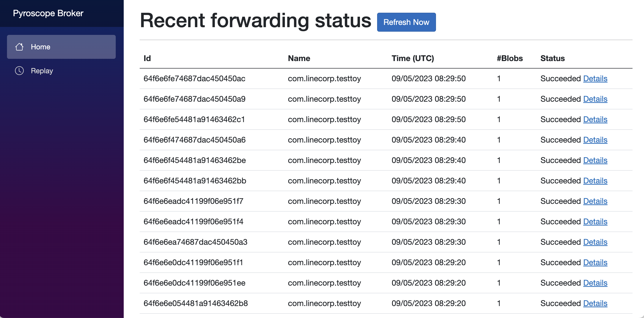The width and height of the screenshot is (644, 318).
Task: Open Details for id 64f6e6fe74687dac450450a9
Action: tap(595, 99)
